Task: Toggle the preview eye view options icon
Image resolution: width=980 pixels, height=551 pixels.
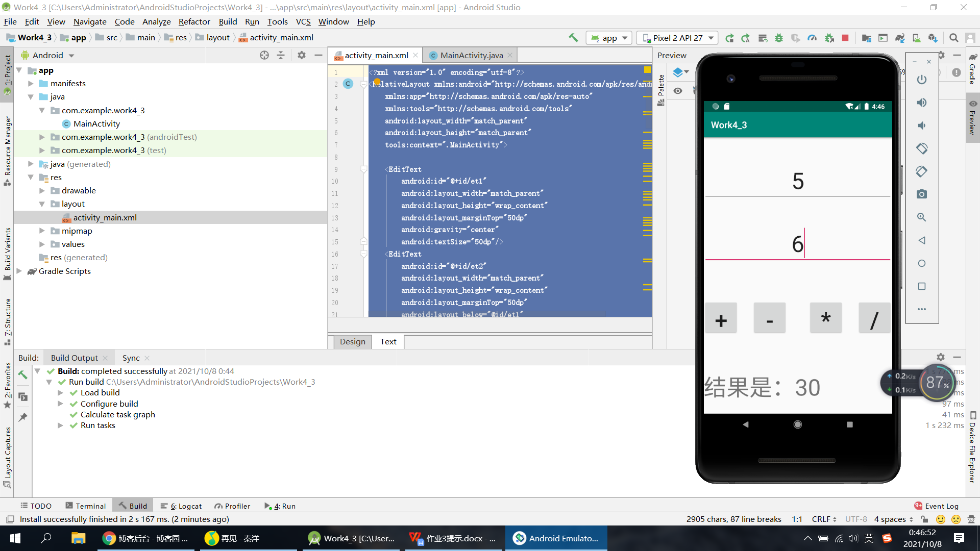Action: (678, 91)
